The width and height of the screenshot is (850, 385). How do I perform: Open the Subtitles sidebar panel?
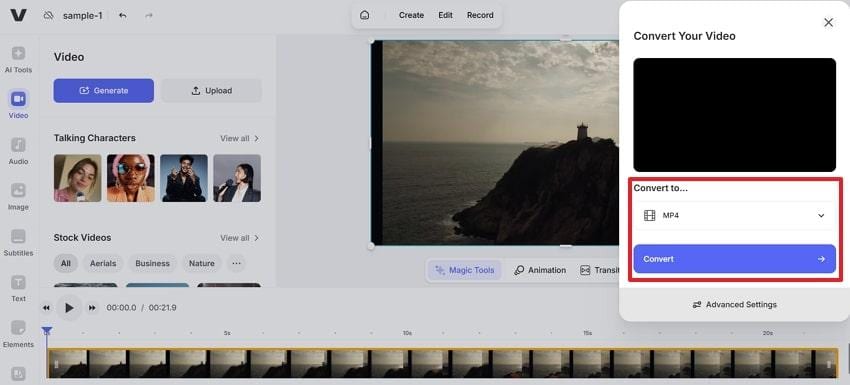tap(18, 243)
